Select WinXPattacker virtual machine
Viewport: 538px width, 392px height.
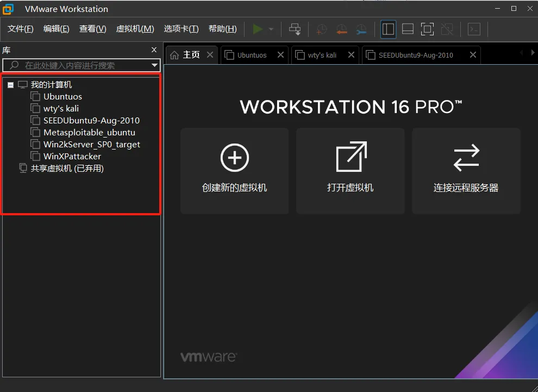(72, 157)
